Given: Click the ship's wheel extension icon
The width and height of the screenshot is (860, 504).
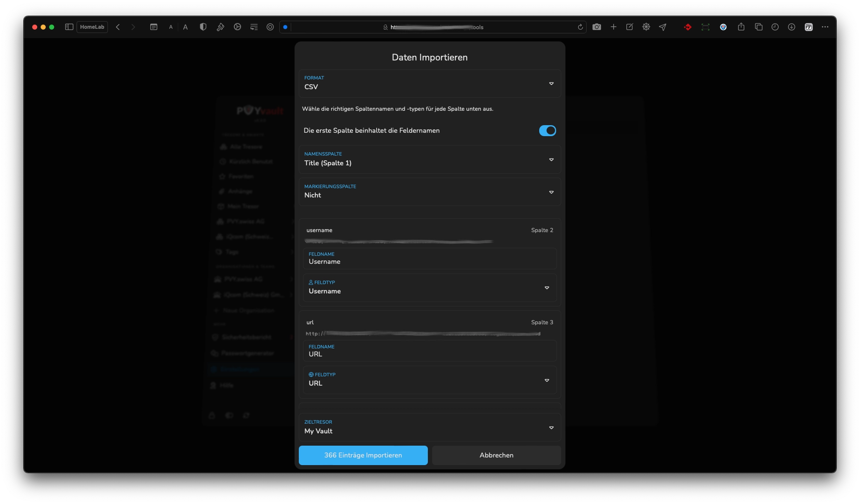Looking at the screenshot, I should pos(646,27).
